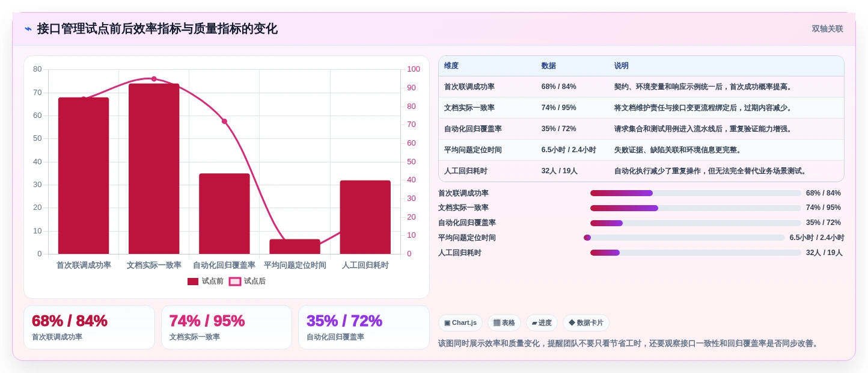Screen dimensions: 868x373
Task: Click the Chart.js tag
Action: (460, 322)
